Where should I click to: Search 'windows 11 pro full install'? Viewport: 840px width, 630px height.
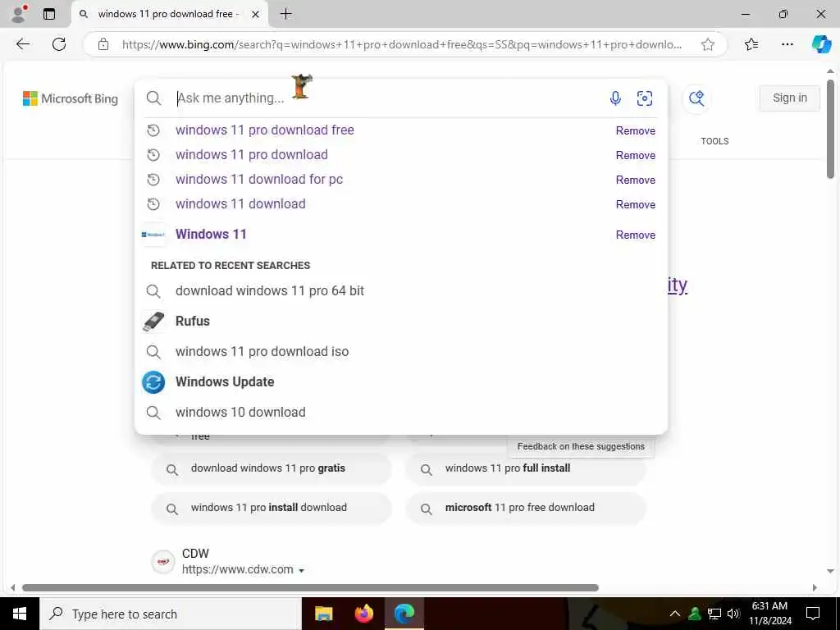(x=526, y=468)
